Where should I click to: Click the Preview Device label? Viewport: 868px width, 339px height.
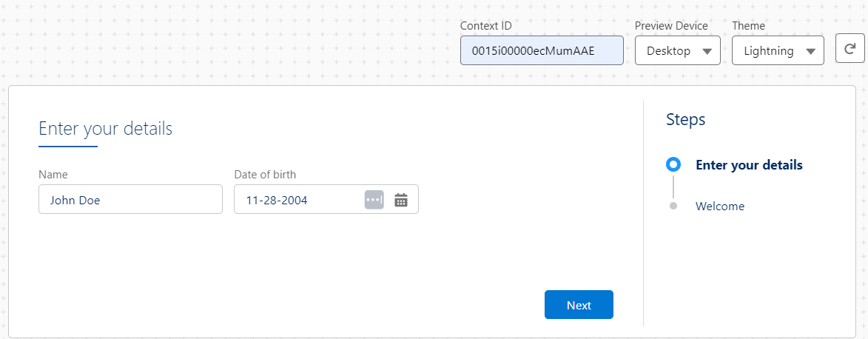tap(671, 26)
